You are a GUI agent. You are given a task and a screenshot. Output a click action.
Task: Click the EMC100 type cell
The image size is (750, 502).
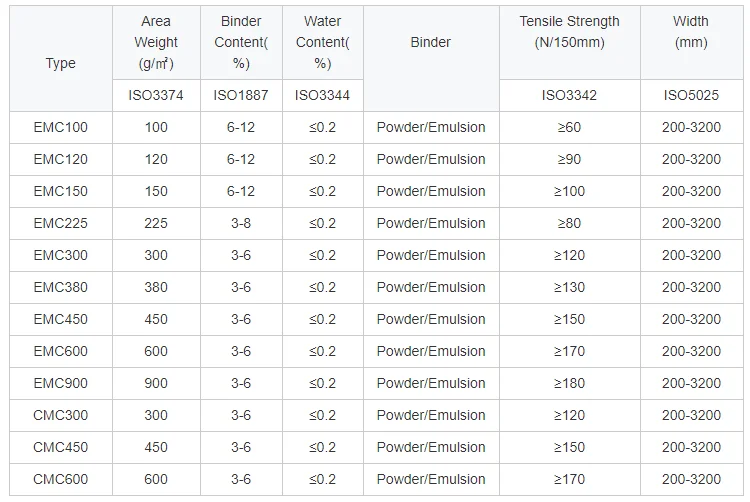[x=60, y=127]
